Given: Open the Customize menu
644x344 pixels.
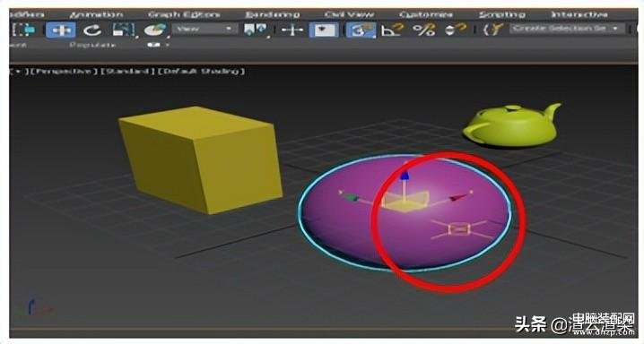Looking at the screenshot, I should (x=425, y=14).
